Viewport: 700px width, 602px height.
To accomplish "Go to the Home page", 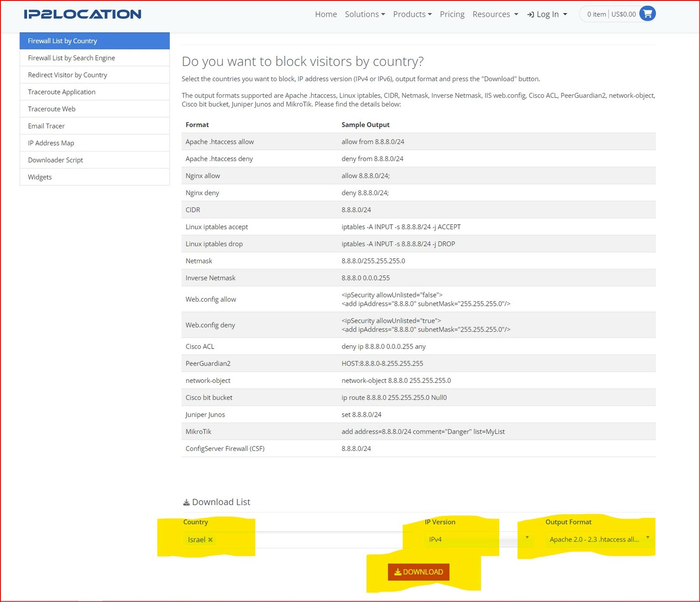I will [x=326, y=14].
